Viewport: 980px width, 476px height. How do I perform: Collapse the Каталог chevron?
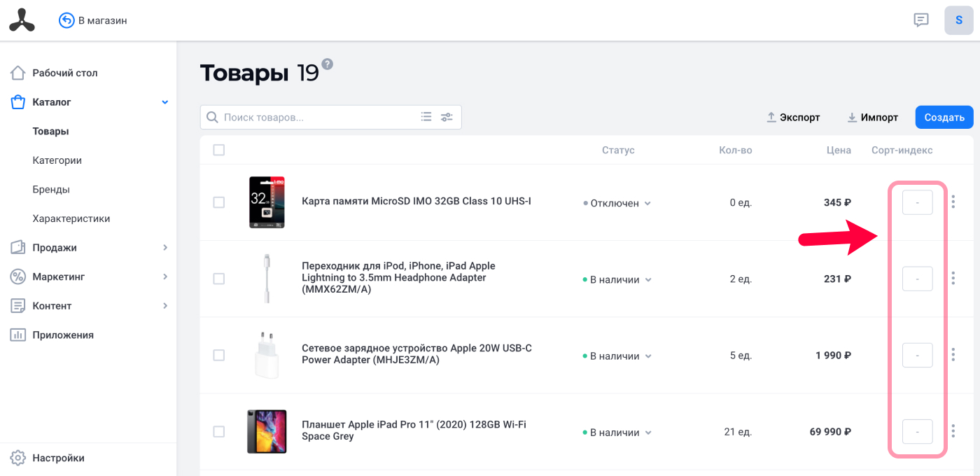[x=165, y=102]
